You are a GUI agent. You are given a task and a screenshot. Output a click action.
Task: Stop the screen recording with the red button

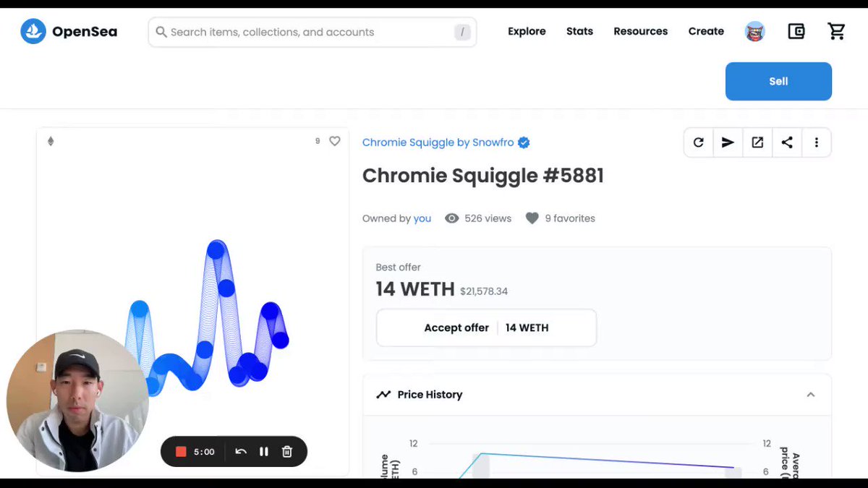coord(181,452)
